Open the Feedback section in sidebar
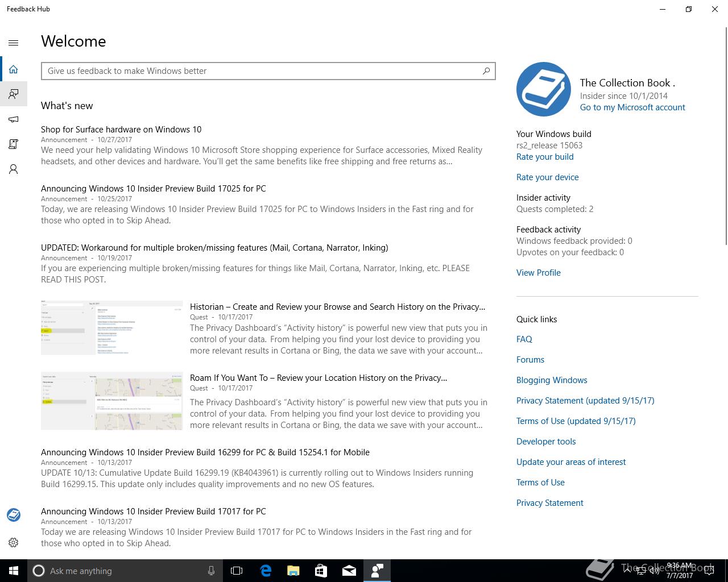 [14, 94]
